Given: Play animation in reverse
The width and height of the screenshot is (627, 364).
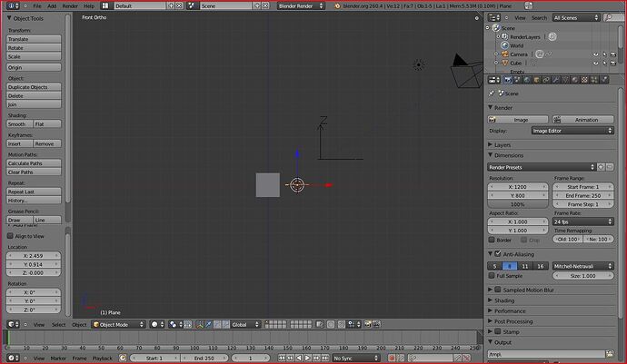Looking at the screenshot, I should (299, 358).
